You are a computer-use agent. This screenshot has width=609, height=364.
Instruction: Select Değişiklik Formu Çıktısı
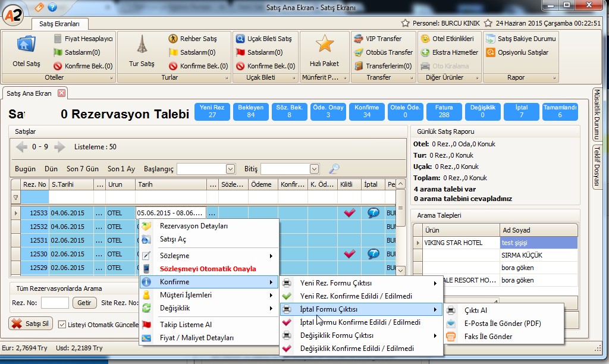[361, 335]
